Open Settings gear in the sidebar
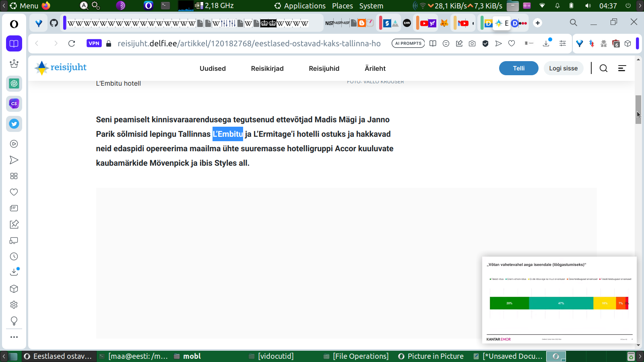 coord(14,305)
